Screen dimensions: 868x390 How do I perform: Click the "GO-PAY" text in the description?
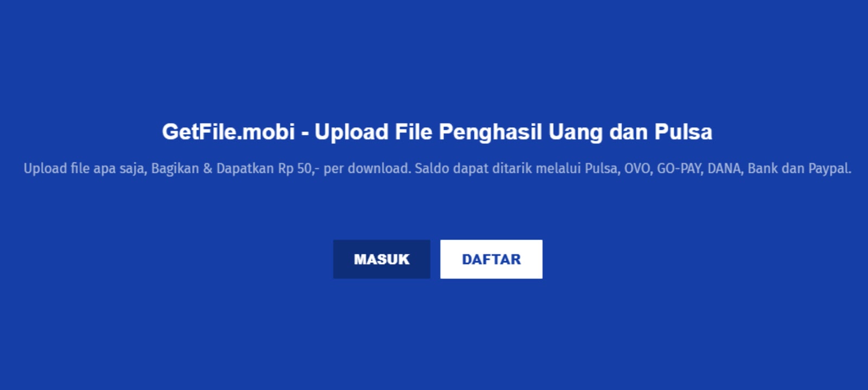coord(680,168)
